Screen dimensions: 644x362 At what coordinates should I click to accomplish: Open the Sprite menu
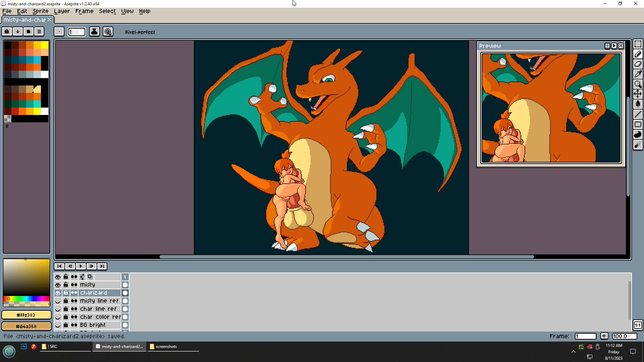[x=40, y=11]
